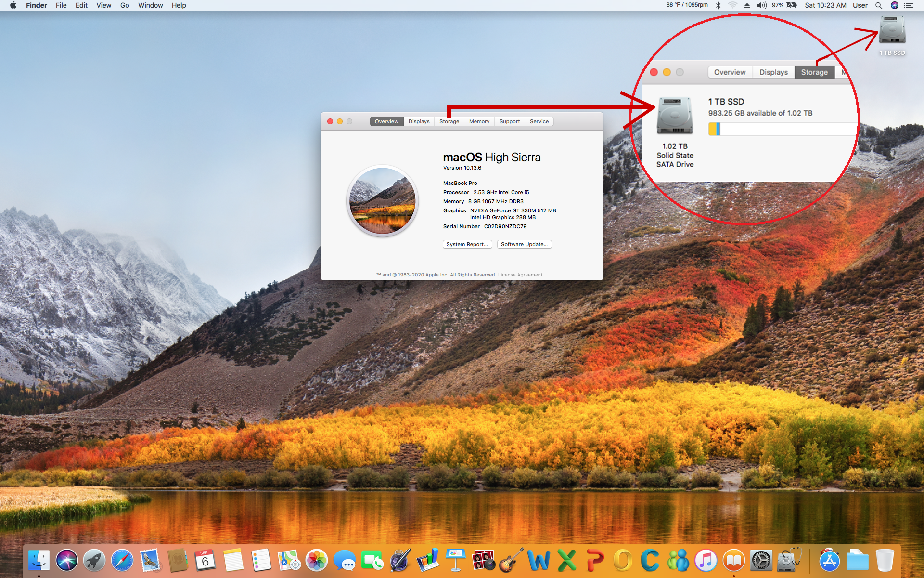Open Messages speech bubble in Dock
This screenshot has width=924, height=578.
pyautogui.click(x=345, y=561)
